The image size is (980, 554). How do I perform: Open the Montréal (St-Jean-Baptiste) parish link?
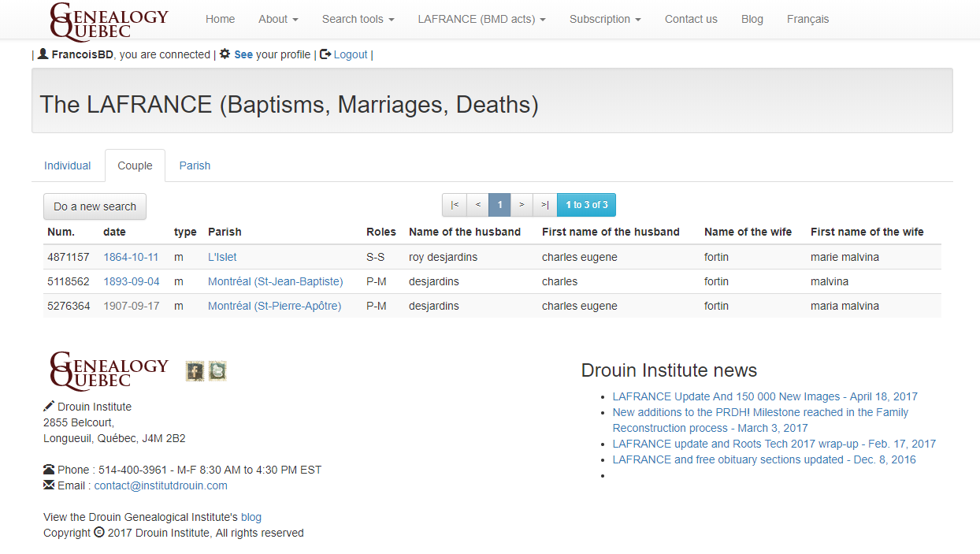[276, 281]
